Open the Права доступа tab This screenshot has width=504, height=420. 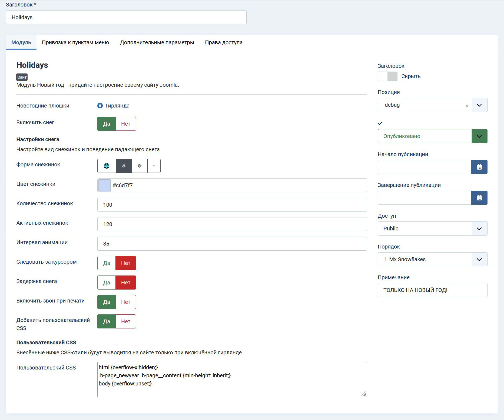[x=224, y=42]
